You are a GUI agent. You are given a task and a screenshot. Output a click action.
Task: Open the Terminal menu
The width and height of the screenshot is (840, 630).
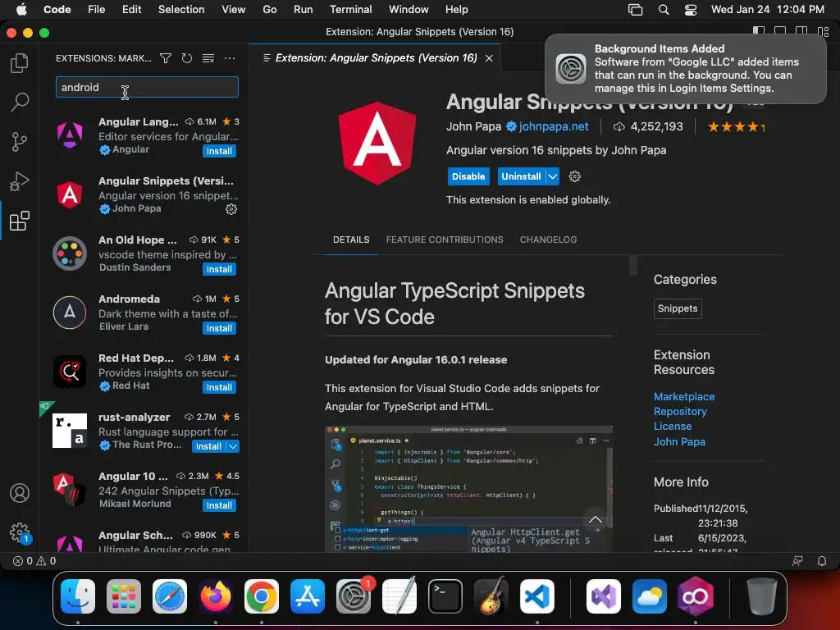(x=350, y=10)
